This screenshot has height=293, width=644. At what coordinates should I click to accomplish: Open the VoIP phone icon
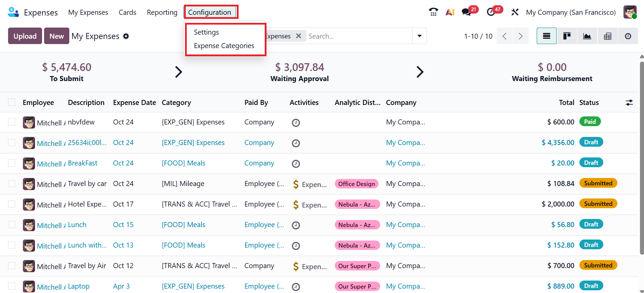click(x=433, y=12)
